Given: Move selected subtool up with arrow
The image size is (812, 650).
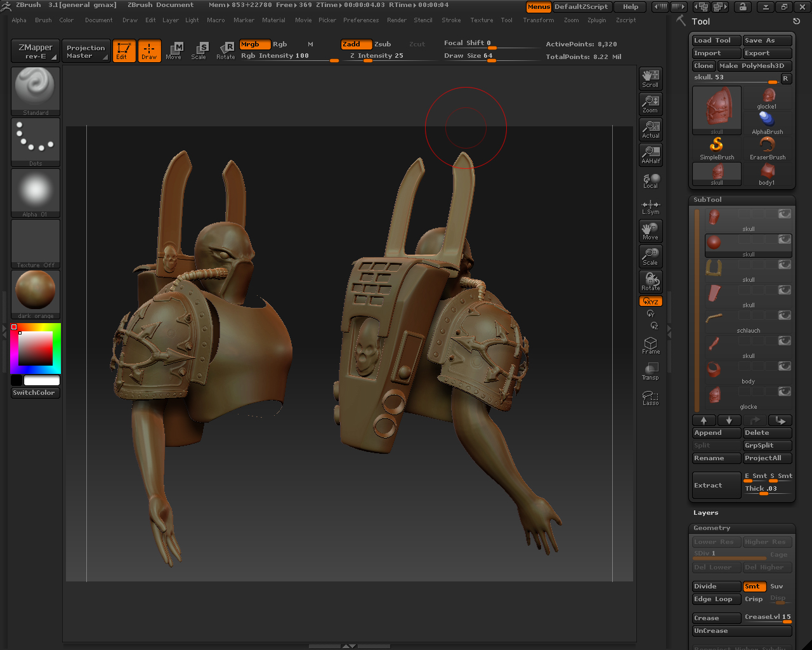Looking at the screenshot, I should click(704, 420).
